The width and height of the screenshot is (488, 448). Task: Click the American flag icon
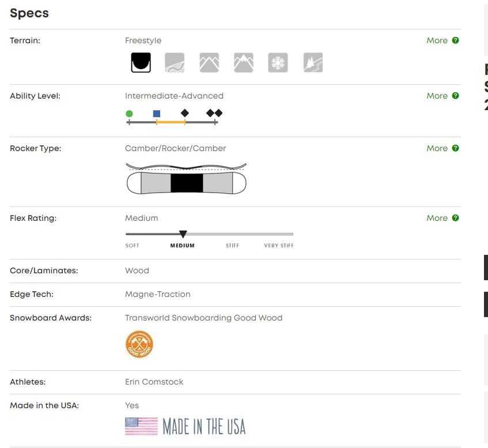[x=141, y=426]
